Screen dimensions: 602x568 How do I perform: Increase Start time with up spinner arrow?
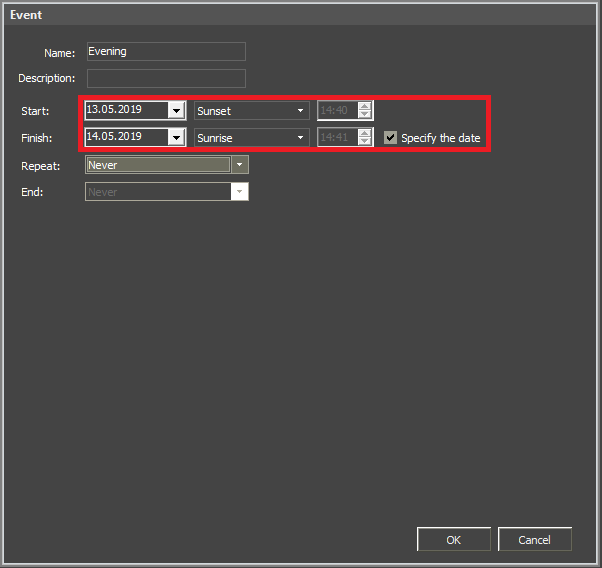[365, 106]
